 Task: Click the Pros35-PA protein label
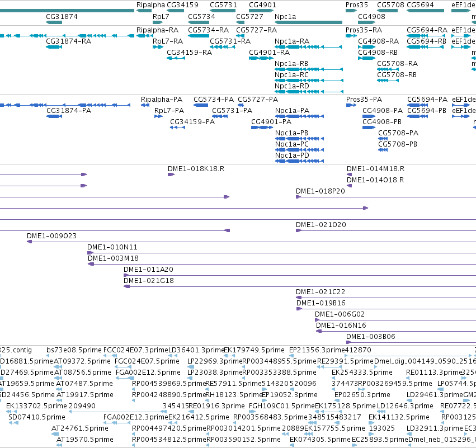tap(364, 100)
